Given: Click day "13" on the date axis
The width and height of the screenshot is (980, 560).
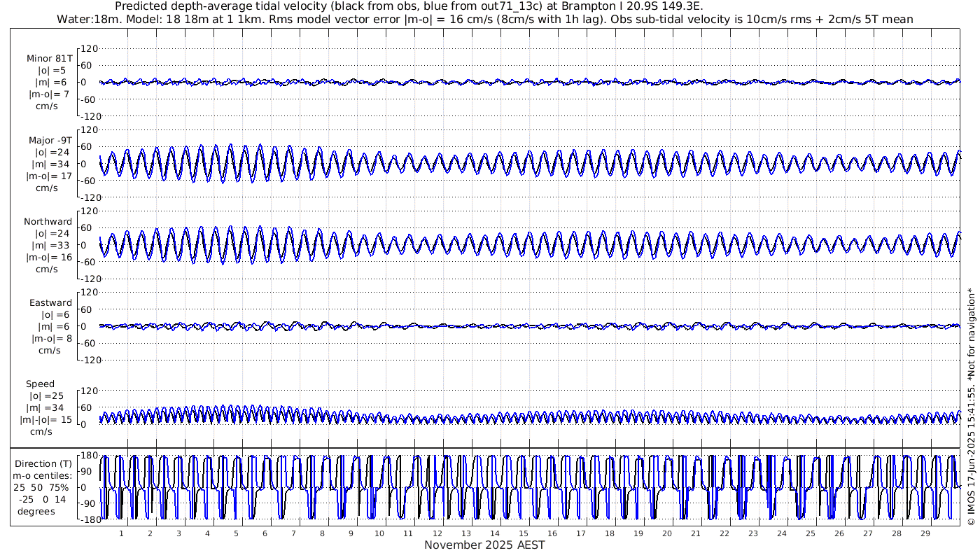Looking at the screenshot, I should (465, 533).
